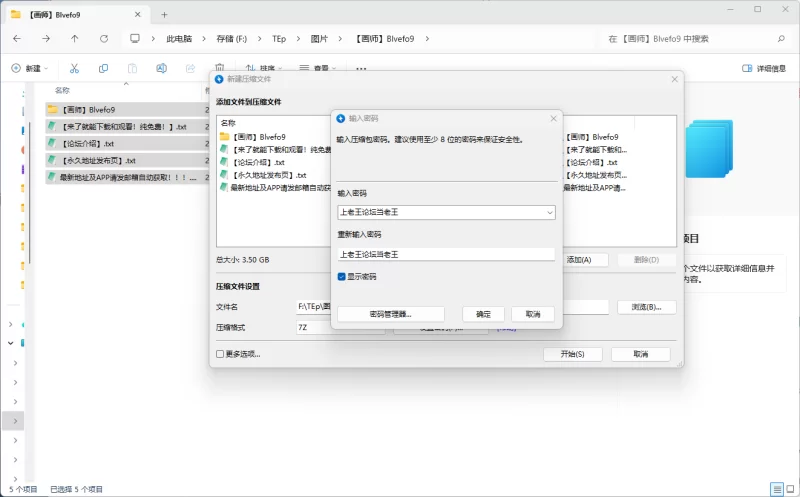Image resolution: width=800 pixels, height=497 pixels.
Task: Uncheck the 显示密码 checkbox
Action: 342,276
